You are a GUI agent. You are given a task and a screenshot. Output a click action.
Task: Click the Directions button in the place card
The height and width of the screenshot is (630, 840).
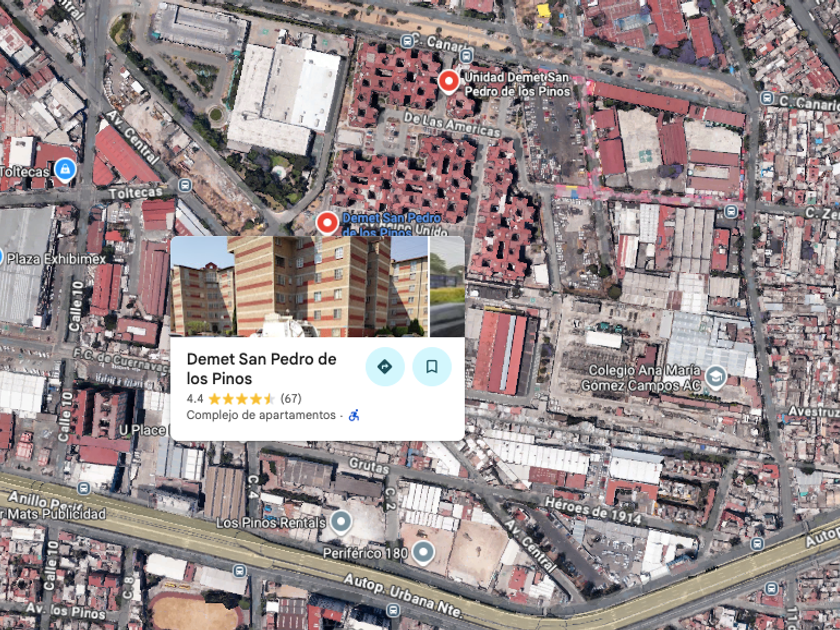[x=385, y=366]
